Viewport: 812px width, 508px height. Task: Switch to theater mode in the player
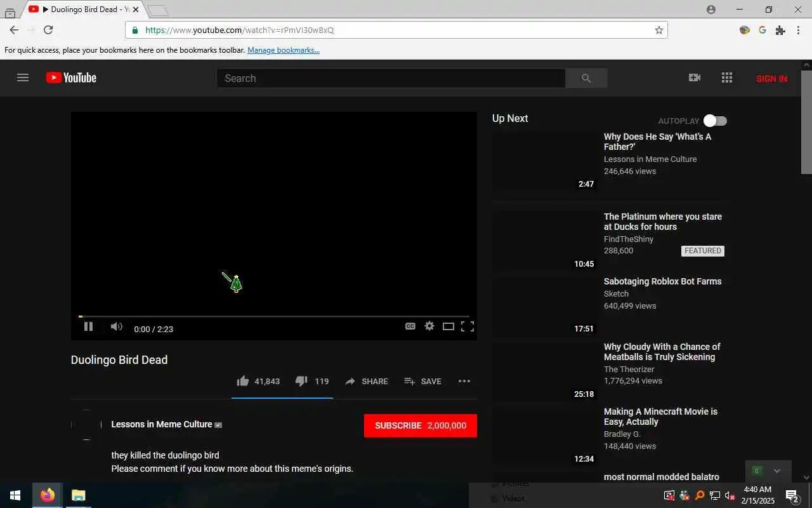click(449, 326)
